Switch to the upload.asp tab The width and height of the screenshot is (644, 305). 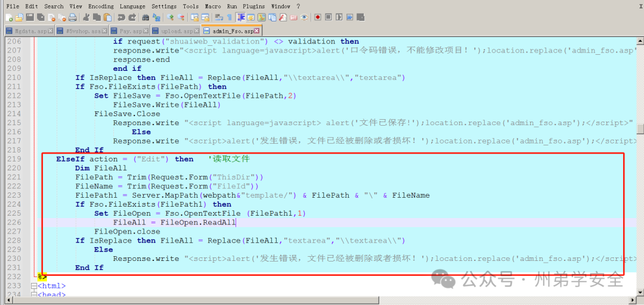[x=176, y=31]
